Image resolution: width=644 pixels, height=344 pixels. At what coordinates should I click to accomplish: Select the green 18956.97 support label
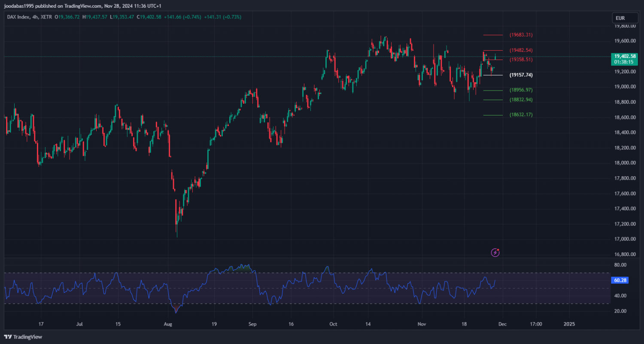[521, 90]
